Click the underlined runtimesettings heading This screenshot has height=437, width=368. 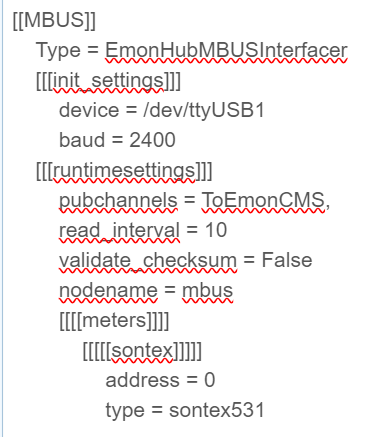click(124, 171)
